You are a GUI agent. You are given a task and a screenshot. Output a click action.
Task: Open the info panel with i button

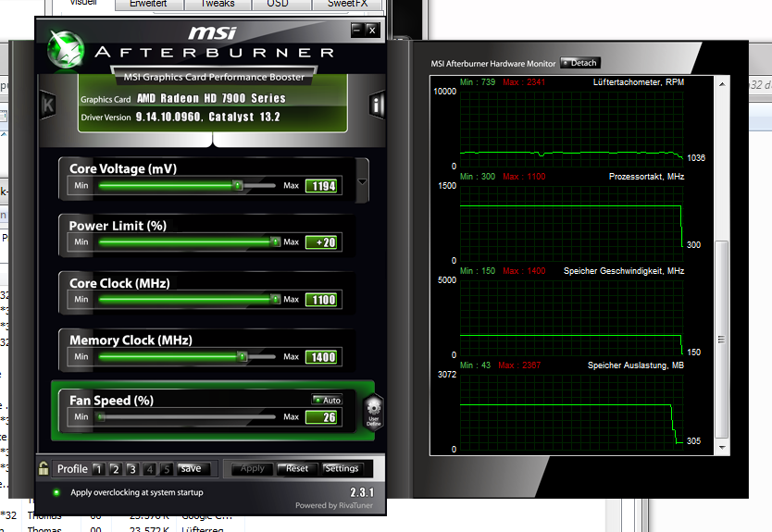click(377, 105)
